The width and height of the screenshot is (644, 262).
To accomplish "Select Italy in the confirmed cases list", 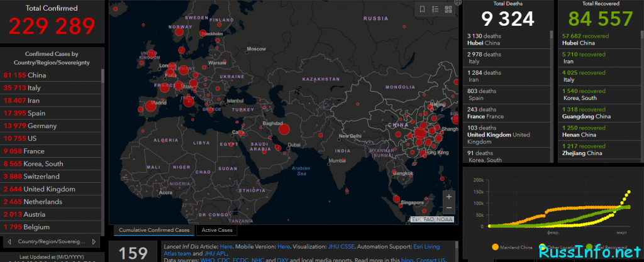I will point(52,88).
